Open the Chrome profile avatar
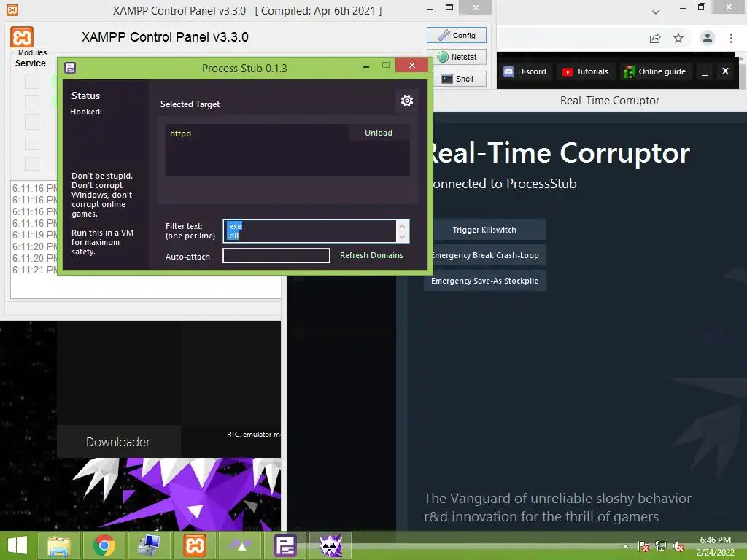The width and height of the screenshot is (747, 560). 708,38
